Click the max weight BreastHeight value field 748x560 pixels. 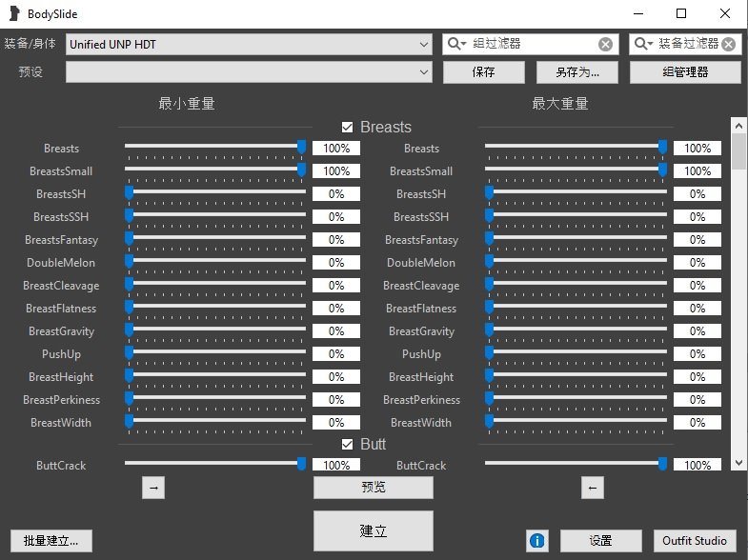(697, 377)
